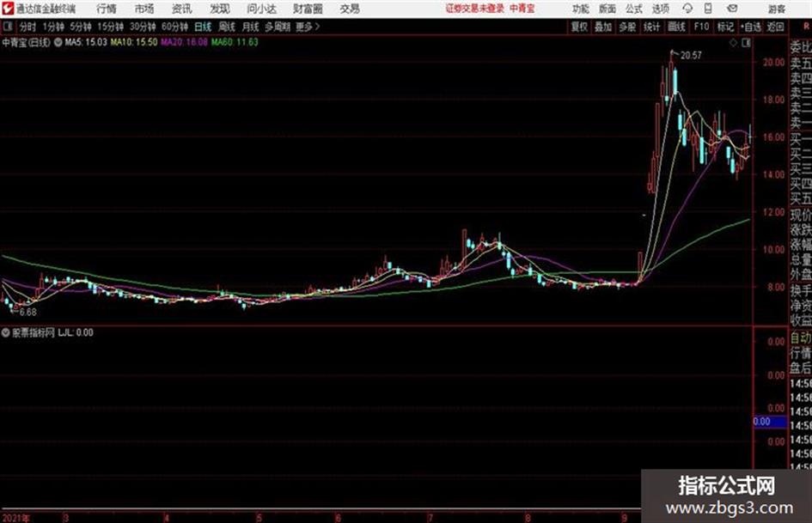Viewport: 812px width, 523px height.
Task: Click the 画线 drawing toolbar button
Action: (x=676, y=27)
